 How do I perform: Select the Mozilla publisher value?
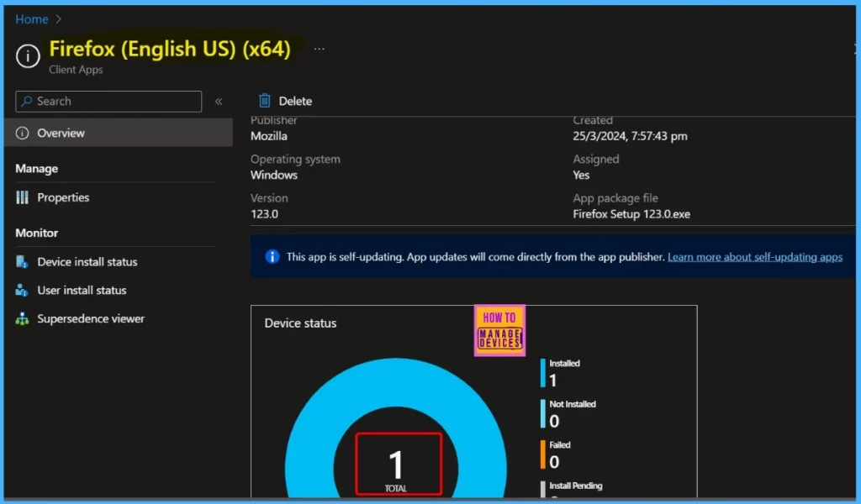point(268,136)
